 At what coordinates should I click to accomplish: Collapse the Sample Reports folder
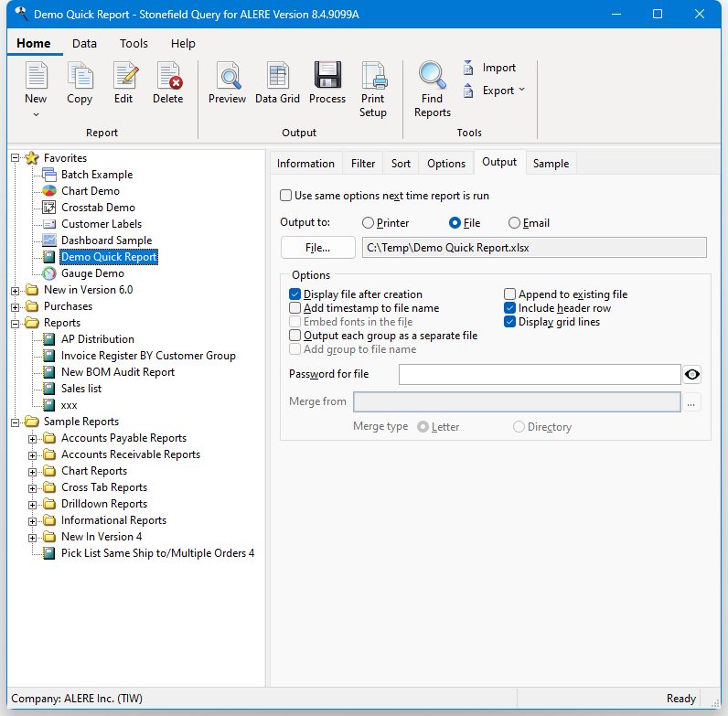point(16,422)
